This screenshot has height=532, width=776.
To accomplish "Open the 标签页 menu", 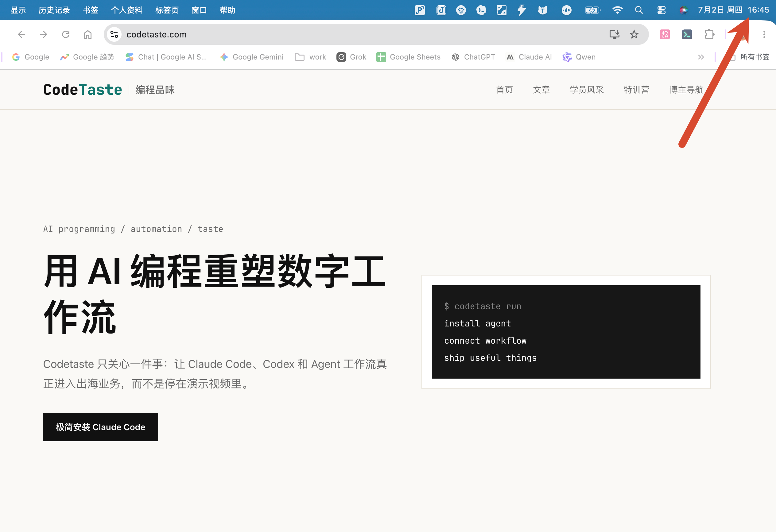I will (167, 10).
